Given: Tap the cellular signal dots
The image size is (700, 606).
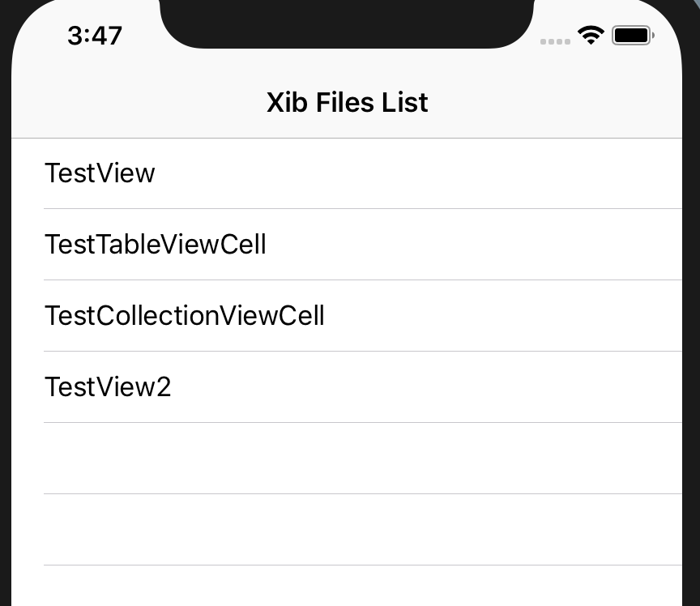Looking at the screenshot, I should pyautogui.click(x=555, y=41).
